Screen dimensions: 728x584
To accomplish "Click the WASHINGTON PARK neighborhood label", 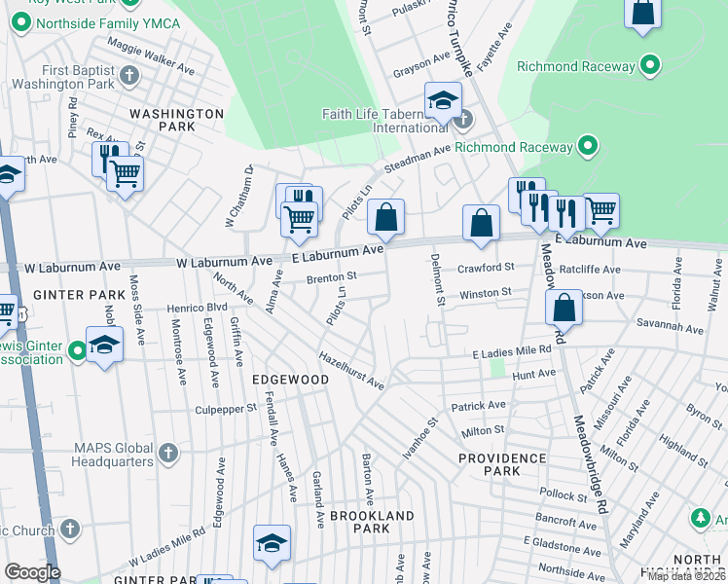I will click(x=177, y=120).
